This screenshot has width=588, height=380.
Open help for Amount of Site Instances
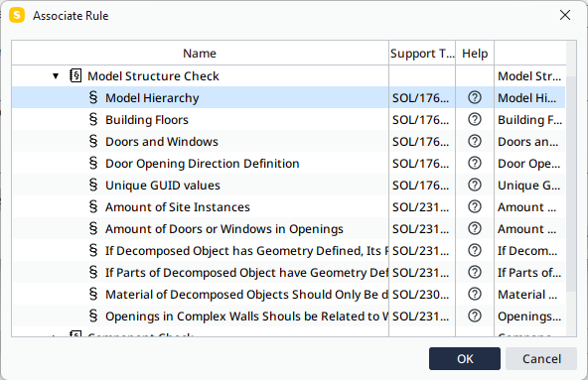[475, 206]
